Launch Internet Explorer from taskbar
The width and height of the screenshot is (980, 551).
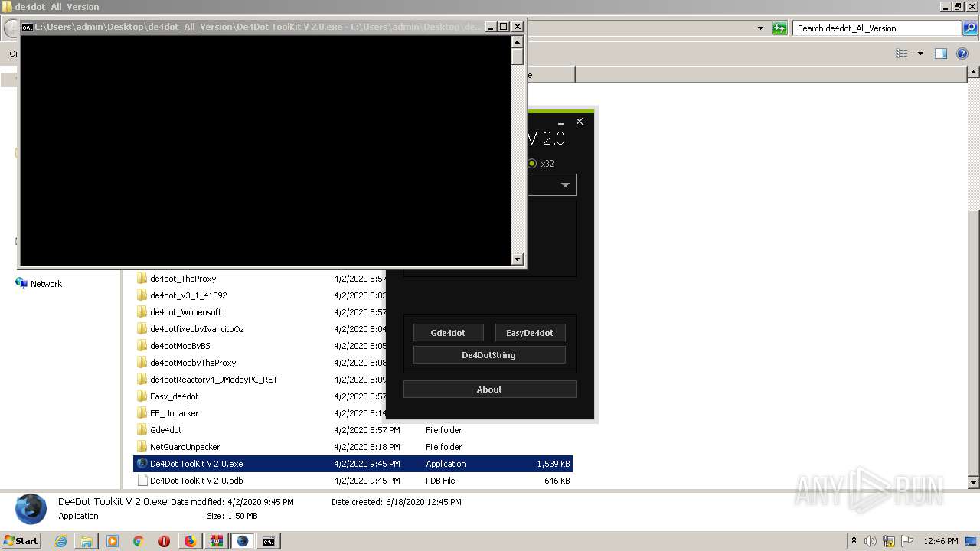pos(60,541)
